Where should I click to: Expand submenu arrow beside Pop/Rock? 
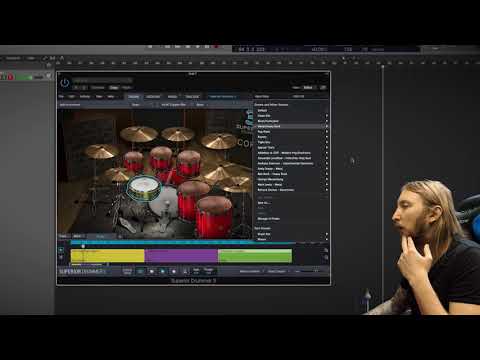(x=326, y=132)
